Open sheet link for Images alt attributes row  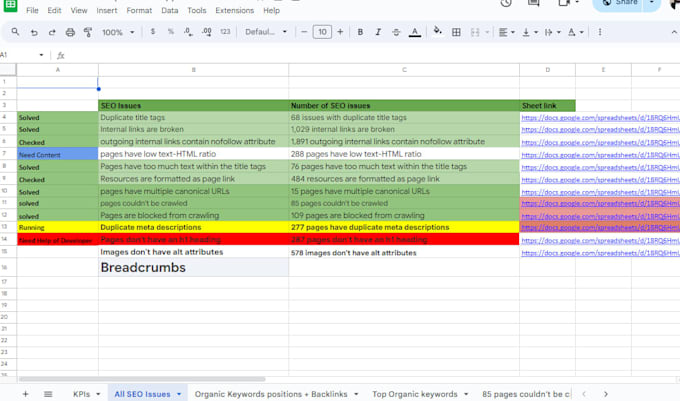(x=600, y=253)
